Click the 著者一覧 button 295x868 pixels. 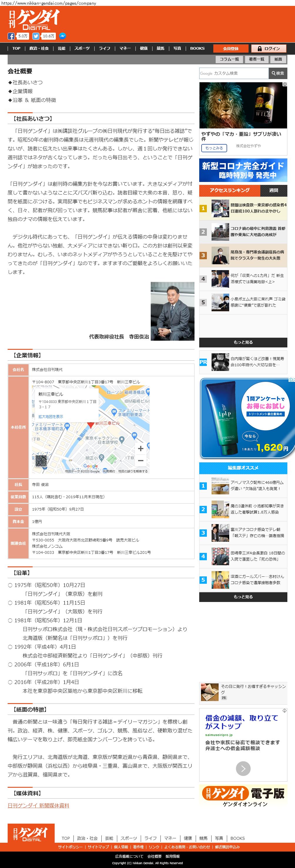pyautogui.click(x=257, y=59)
